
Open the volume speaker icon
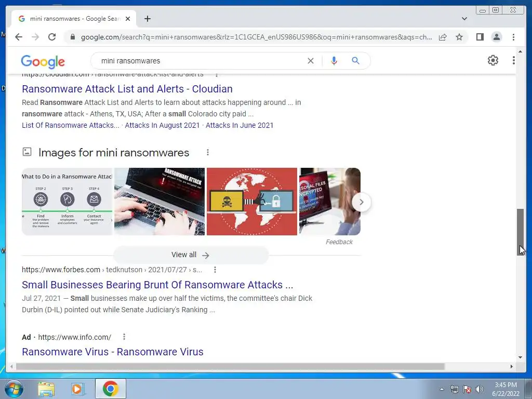coord(480,389)
